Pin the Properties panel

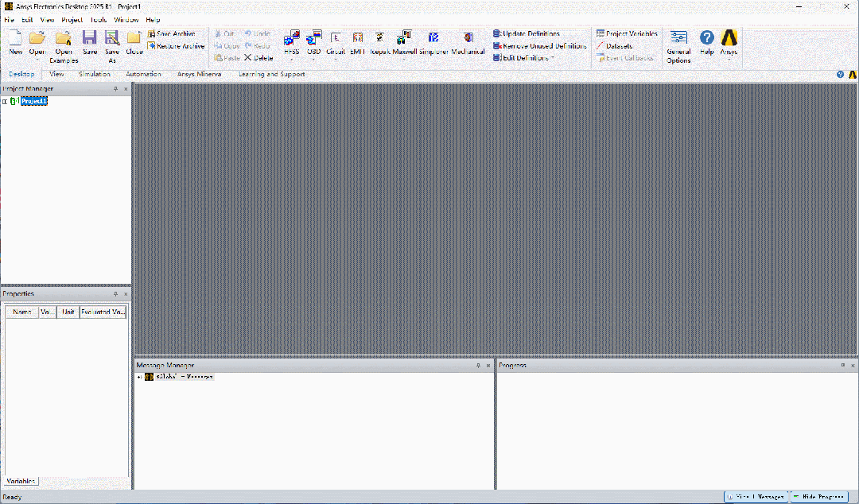click(x=115, y=294)
